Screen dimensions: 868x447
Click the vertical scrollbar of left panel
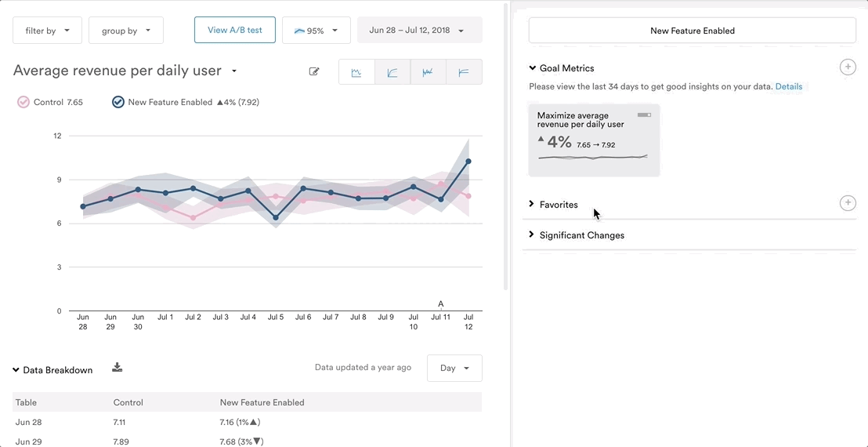tap(505, 147)
